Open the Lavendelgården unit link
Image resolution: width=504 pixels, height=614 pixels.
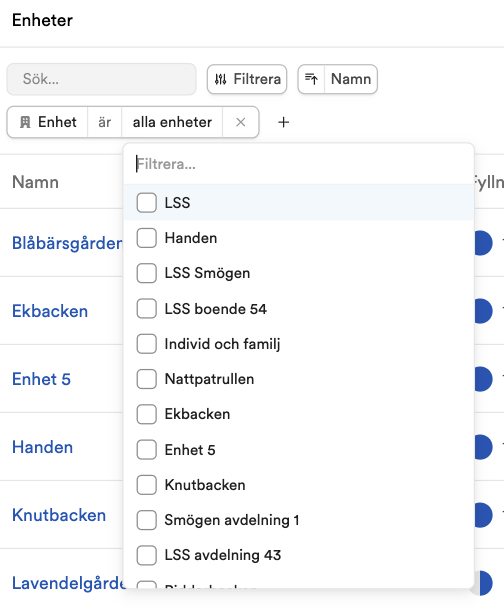69,583
